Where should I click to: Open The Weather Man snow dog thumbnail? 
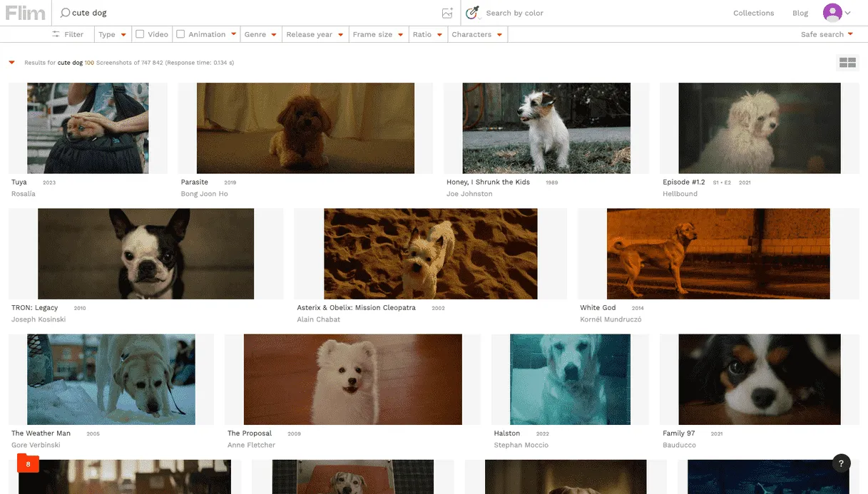(111, 379)
